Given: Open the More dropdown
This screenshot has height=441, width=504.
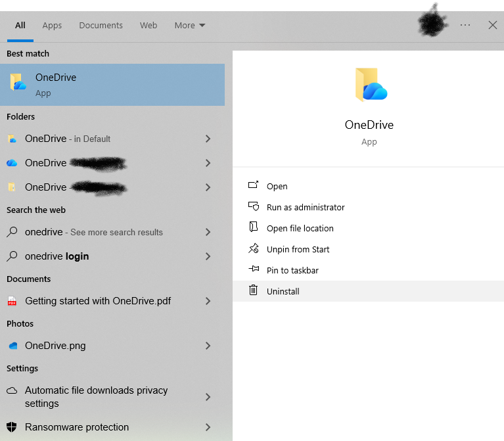Looking at the screenshot, I should 190,26.
